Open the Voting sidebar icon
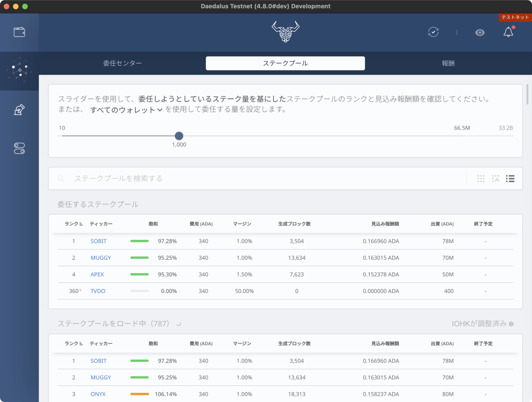This screenshot has width=532, height=402. point(19,110)
